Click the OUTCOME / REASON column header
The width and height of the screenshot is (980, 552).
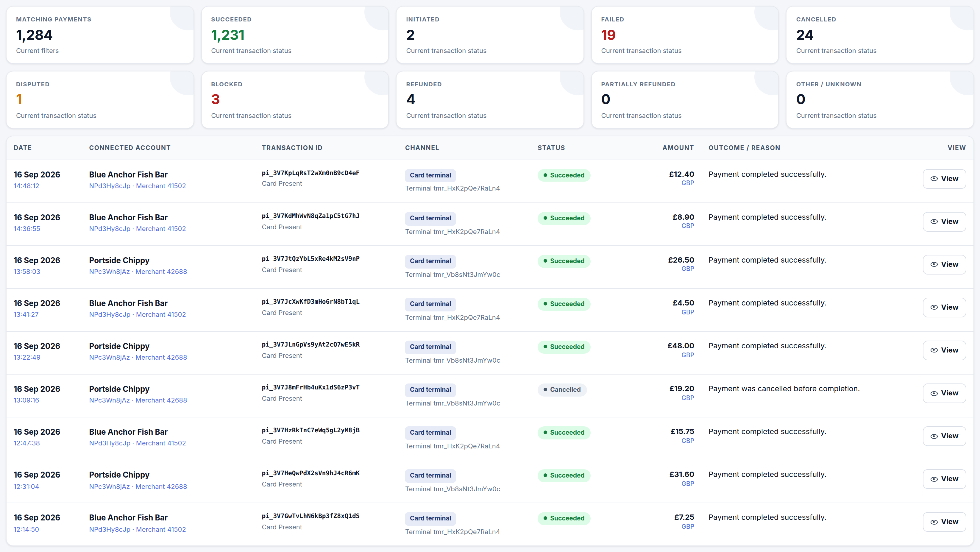click(744, 148)
